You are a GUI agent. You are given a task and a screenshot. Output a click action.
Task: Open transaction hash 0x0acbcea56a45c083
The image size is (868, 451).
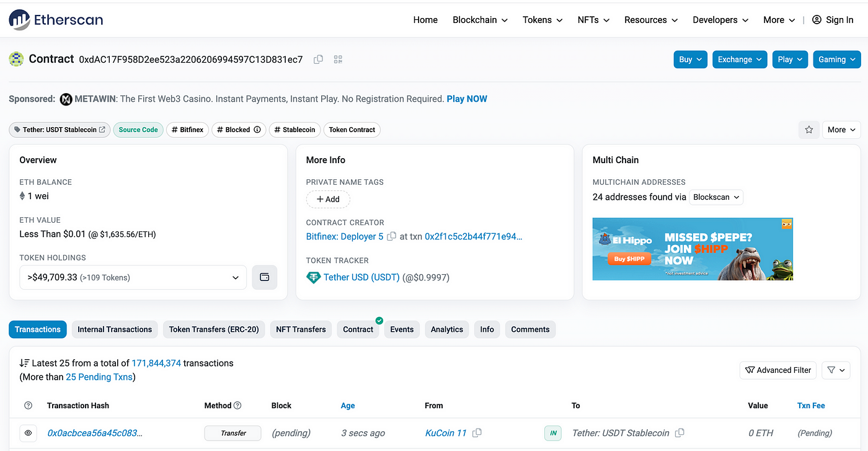pyautogui.click(x=95, y=433)
